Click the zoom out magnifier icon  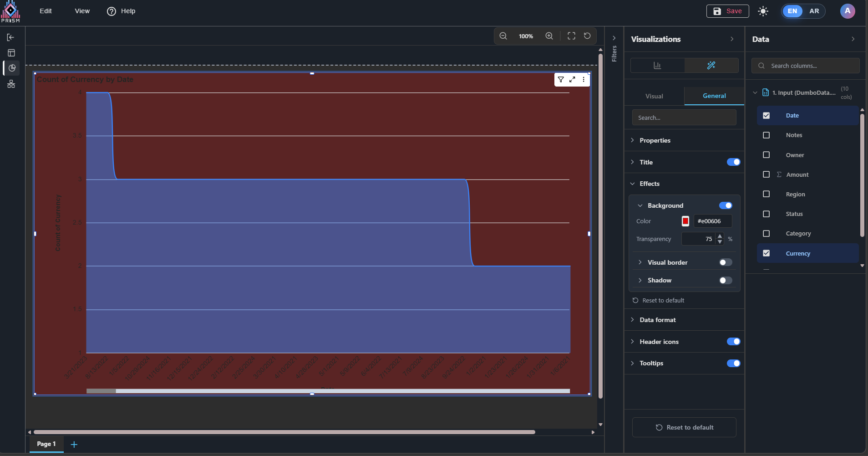pos(503,36)
